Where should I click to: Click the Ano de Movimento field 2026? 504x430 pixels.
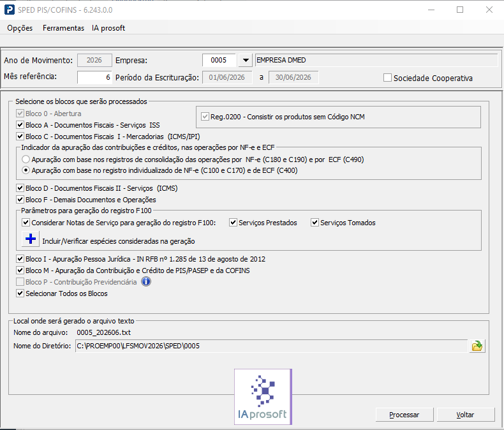(x=94, y=60)
